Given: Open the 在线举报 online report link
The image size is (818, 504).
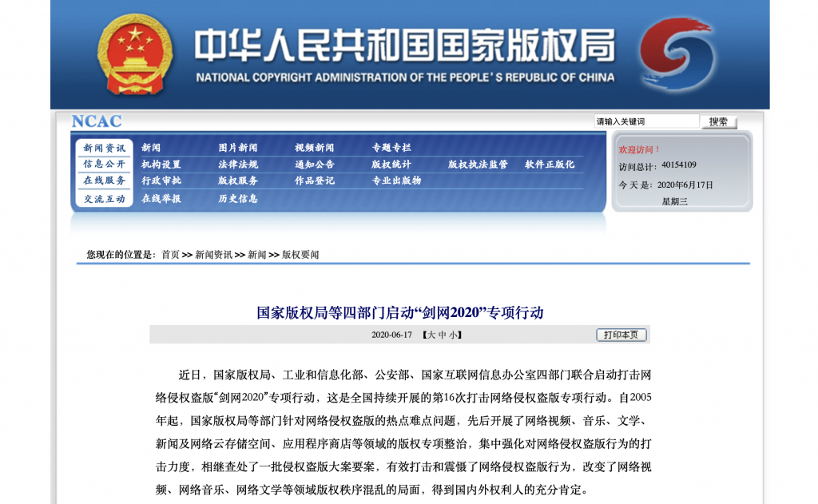Looking at the screenshot, I should [x=161, y=199].
